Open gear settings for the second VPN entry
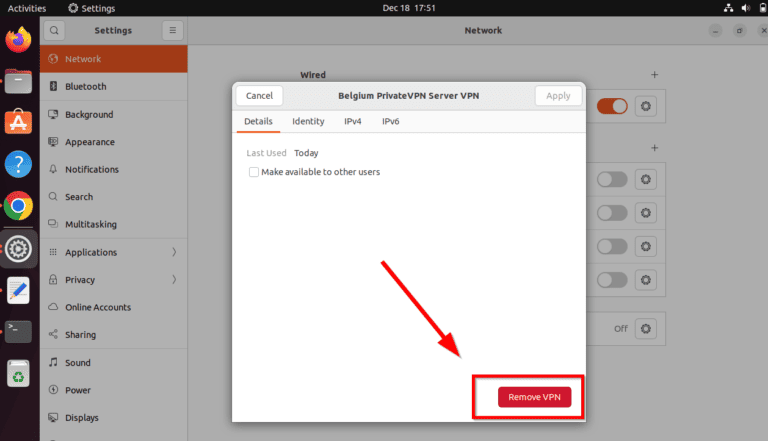This screenshot has height=441, width=768. (x=646, y=213)
